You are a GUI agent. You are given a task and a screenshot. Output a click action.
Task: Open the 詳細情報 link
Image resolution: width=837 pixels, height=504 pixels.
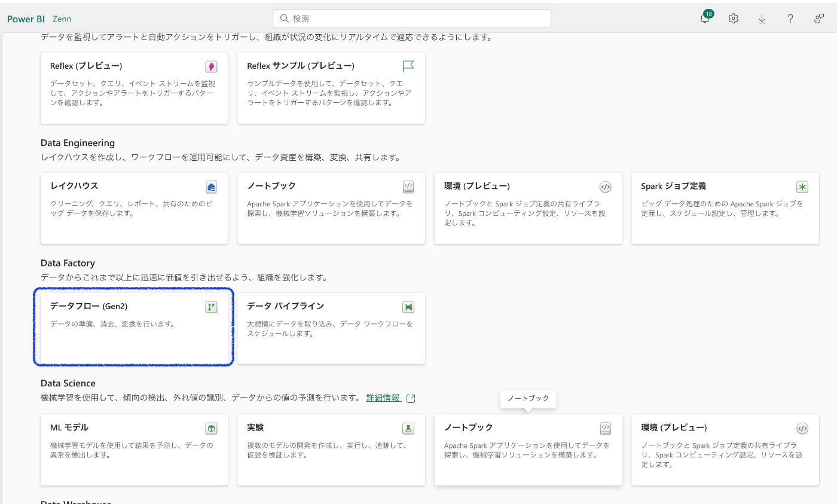coord(383,398)
